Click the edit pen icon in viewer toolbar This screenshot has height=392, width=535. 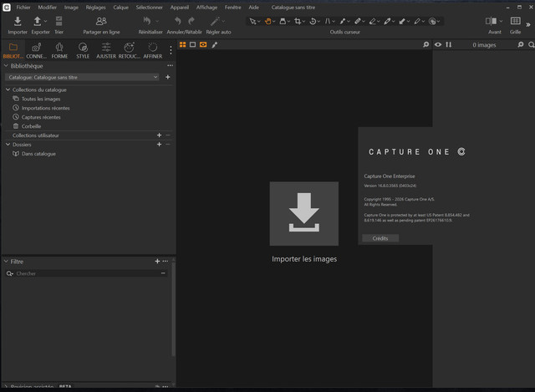click(x=214, y=44)
